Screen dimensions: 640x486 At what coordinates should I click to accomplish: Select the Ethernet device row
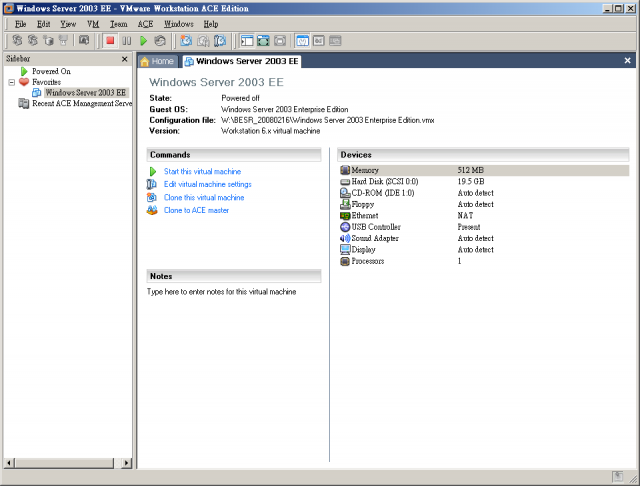tap(483, 216)
